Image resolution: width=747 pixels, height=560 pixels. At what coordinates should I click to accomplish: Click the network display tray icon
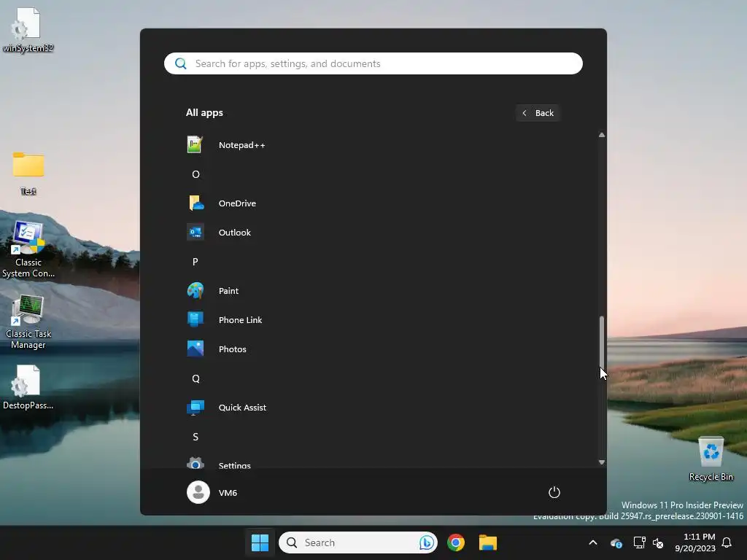click(639, 542)
